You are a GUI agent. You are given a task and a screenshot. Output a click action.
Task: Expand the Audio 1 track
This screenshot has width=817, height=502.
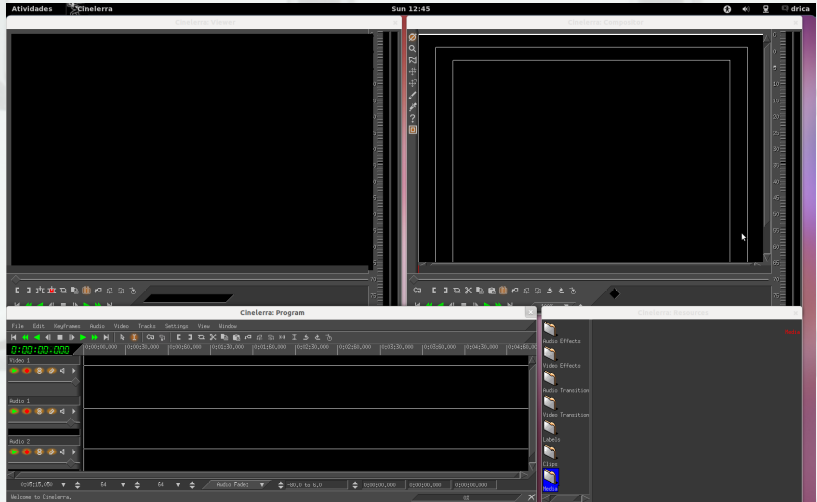pyautogui.click(x=73, y=411)
